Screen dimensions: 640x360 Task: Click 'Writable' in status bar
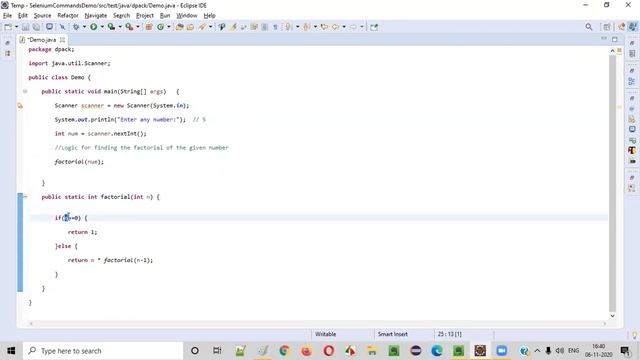click(325, 334)
